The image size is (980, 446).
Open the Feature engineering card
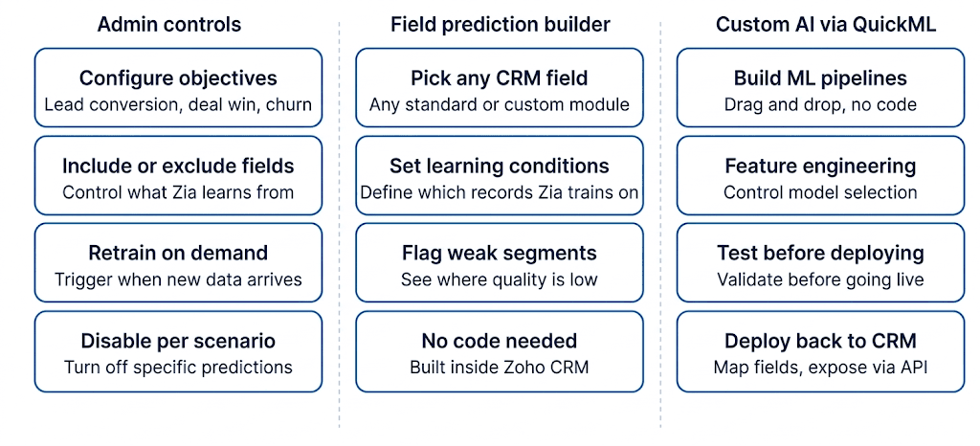pos(820,177)
